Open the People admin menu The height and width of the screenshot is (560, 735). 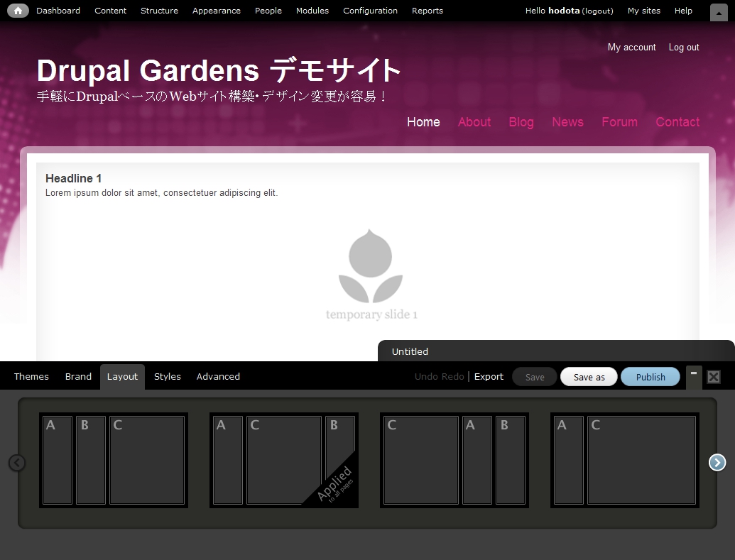point(268,11)
